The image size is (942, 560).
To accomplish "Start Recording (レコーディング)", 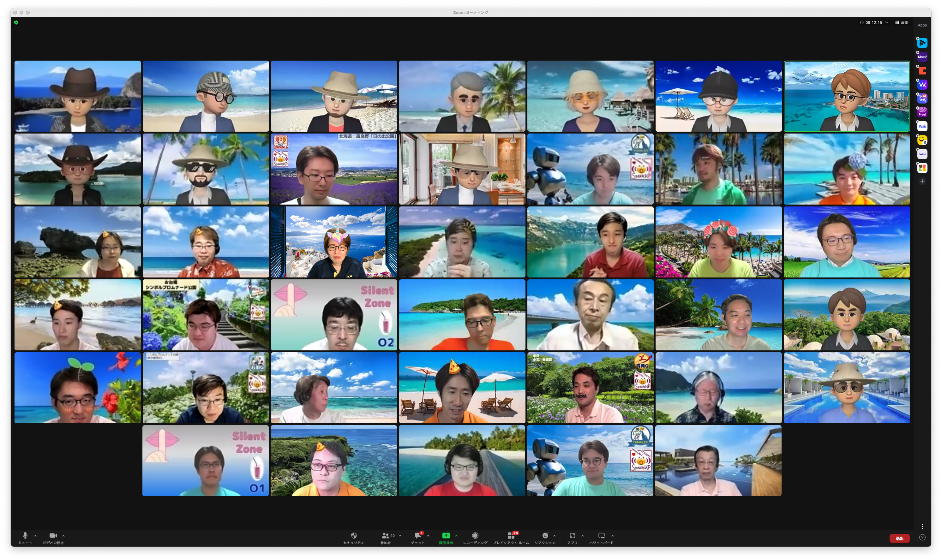I will point(475,536).
